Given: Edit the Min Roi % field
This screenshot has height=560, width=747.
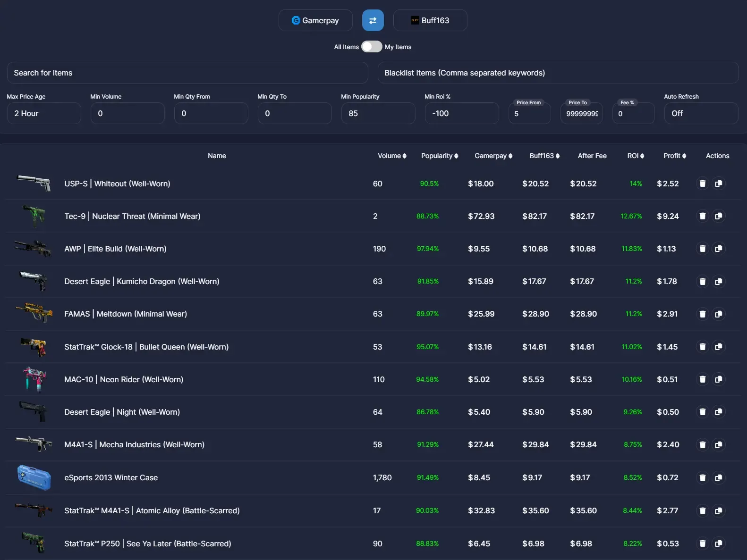Looking at the screenshot, I should click(462, 113).
